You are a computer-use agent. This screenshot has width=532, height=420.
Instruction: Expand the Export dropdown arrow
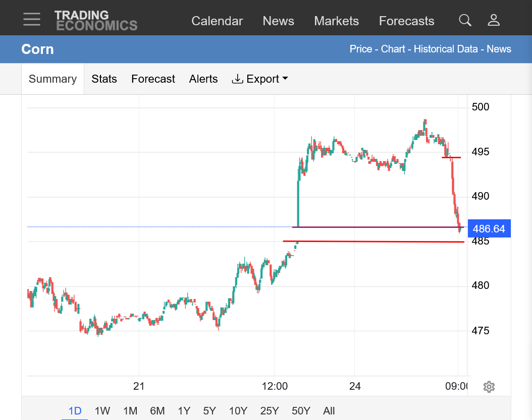(285, 78)
